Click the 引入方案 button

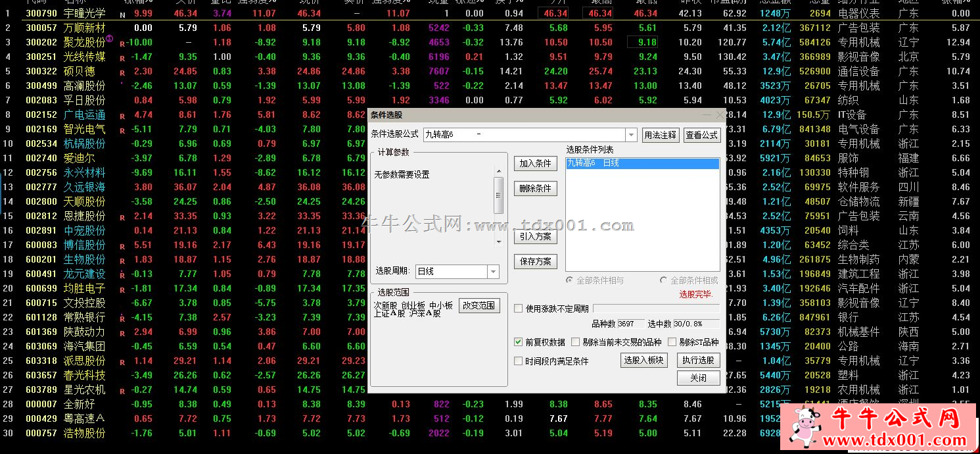(x=535, y=236)
